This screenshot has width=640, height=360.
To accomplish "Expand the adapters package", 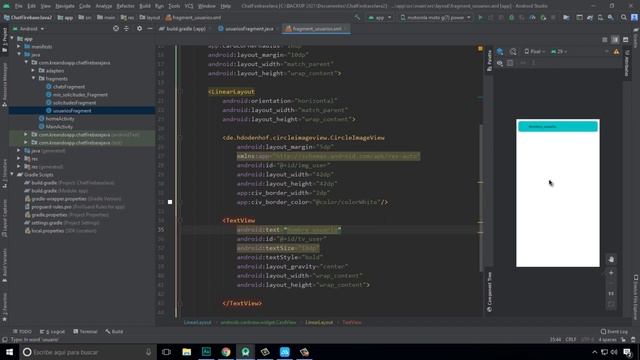I will (x=33, y=71).
